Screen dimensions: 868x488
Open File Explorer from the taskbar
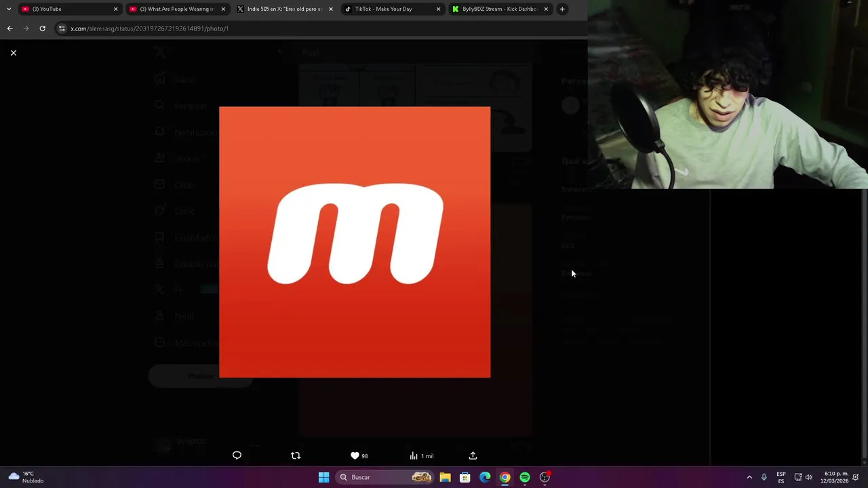(x=445, y=477)
